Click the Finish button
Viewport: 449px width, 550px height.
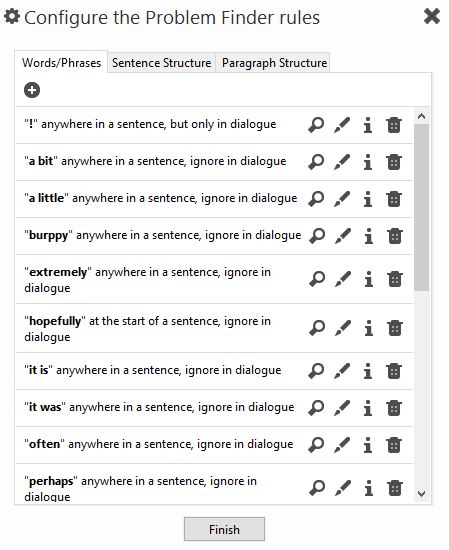click(x=224, y=529)
